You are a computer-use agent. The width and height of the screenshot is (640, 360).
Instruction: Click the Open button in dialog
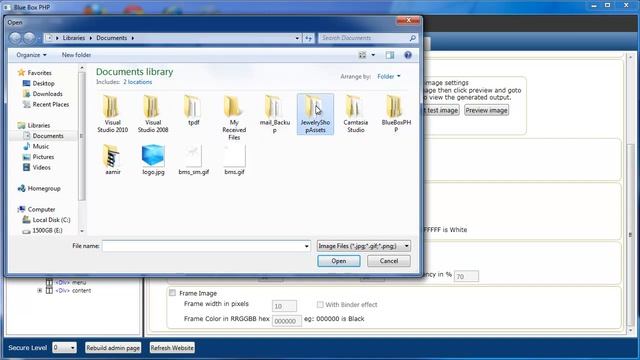point(339,261)
